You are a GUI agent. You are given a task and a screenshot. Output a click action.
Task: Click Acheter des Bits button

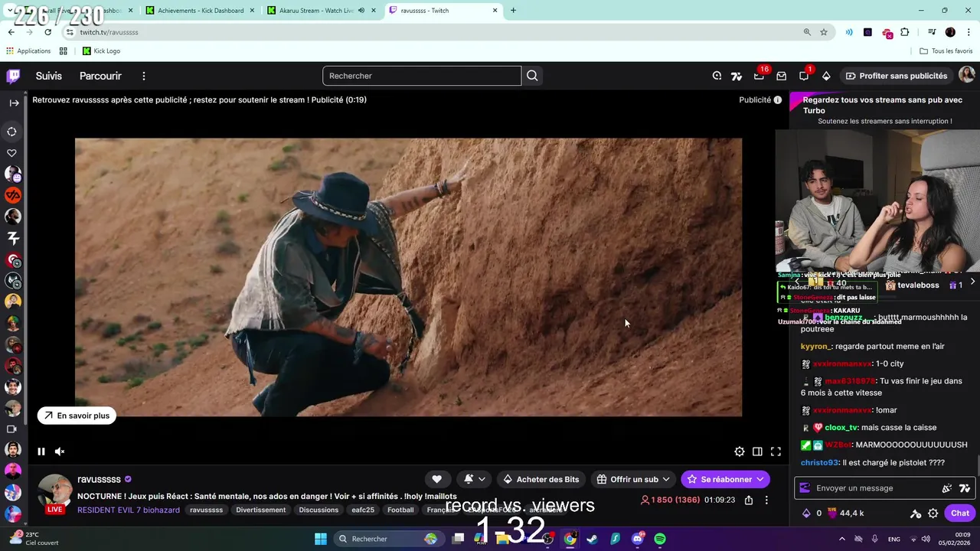541,479
